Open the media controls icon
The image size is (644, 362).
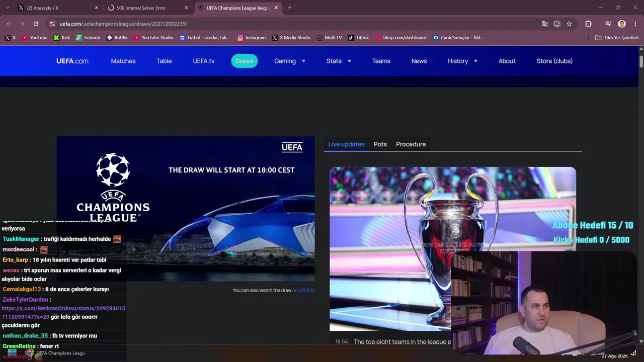click(x=608, y=24)
